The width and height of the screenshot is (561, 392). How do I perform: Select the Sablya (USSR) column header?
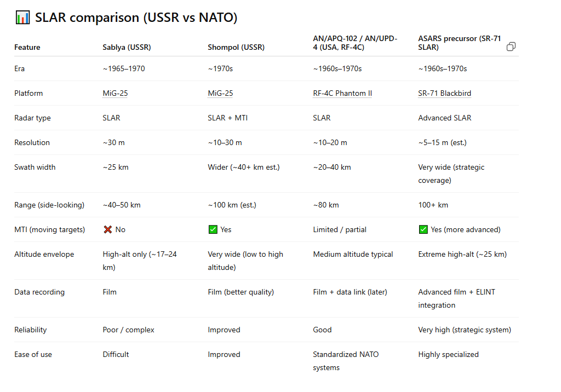coord(127,47)
